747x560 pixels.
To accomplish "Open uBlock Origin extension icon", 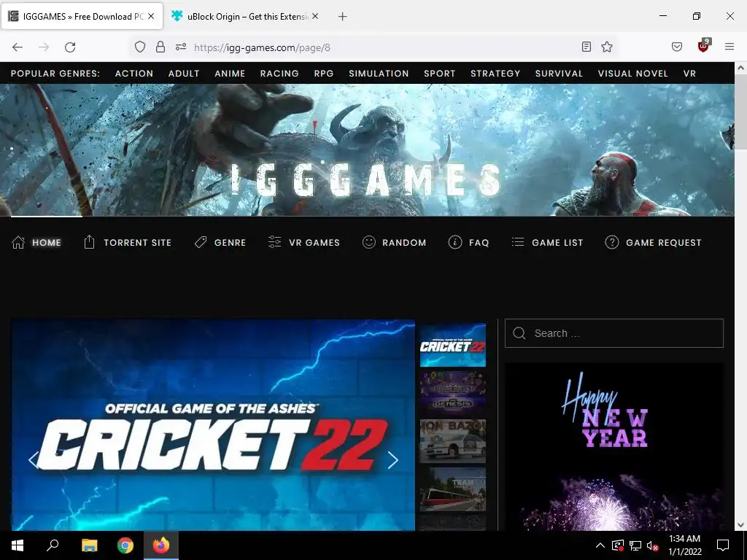I will tap(704, 46).
